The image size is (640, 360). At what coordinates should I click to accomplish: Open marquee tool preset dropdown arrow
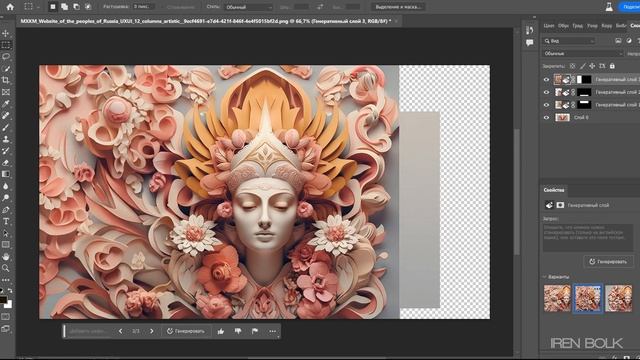pyautogui.click(x=38, y=7)
